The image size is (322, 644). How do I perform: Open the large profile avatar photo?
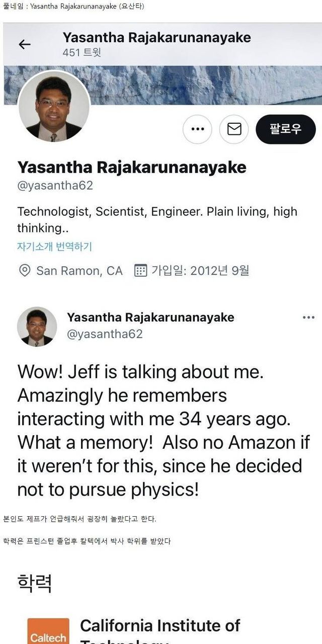54,107
